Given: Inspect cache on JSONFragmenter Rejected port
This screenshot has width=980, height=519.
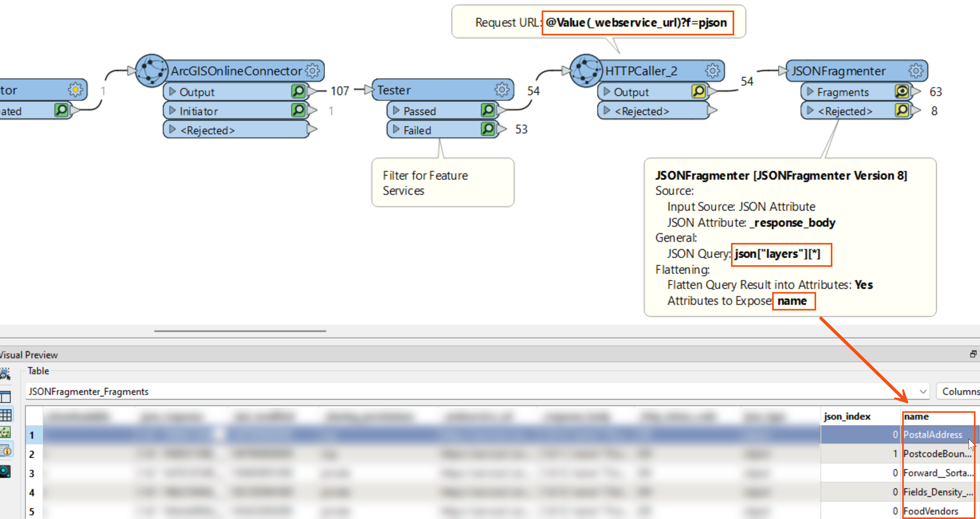Looking at the screenshot, I should [902, 110].
